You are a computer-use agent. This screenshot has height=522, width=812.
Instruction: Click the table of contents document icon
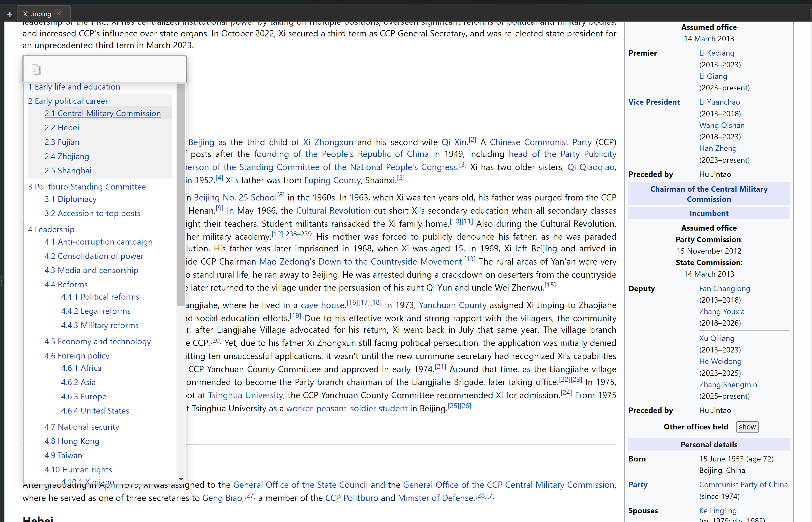(36, 70)
